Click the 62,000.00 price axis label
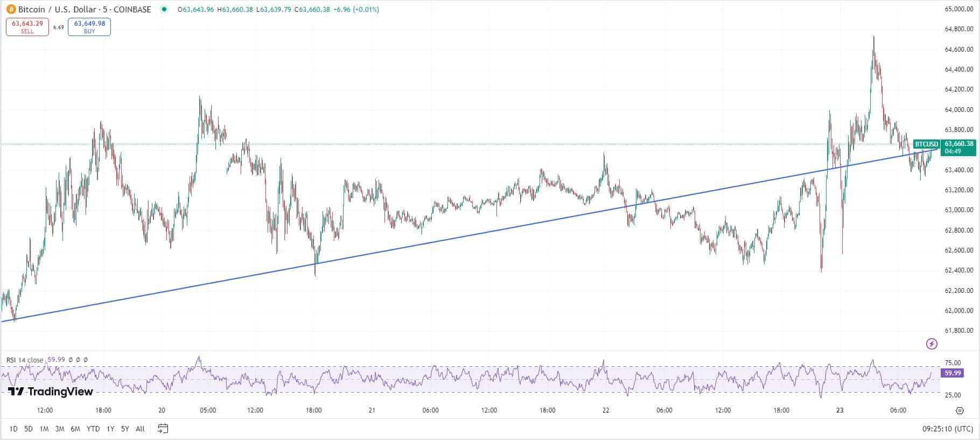The image size is (980, 440). click(x=959, y=311)
